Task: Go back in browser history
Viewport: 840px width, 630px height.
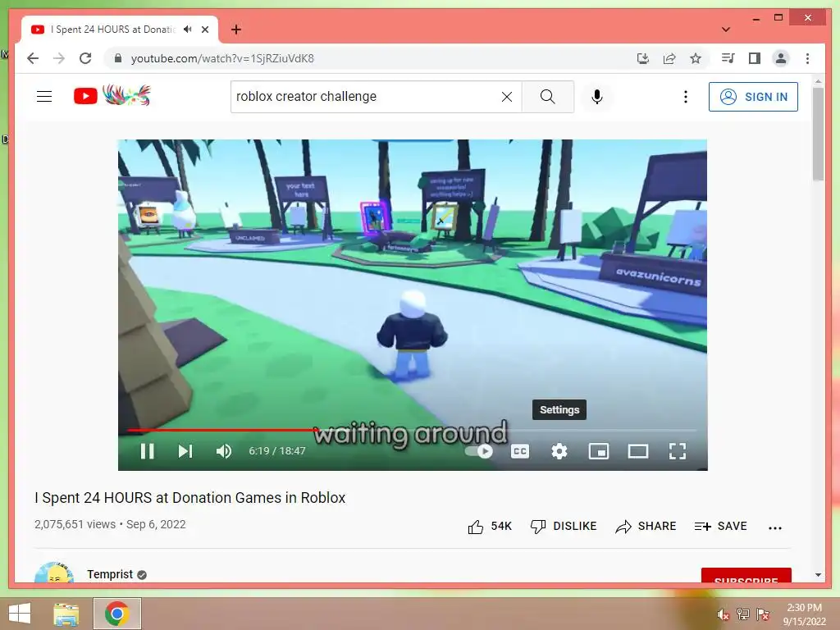Action: [x=33, y=58]
